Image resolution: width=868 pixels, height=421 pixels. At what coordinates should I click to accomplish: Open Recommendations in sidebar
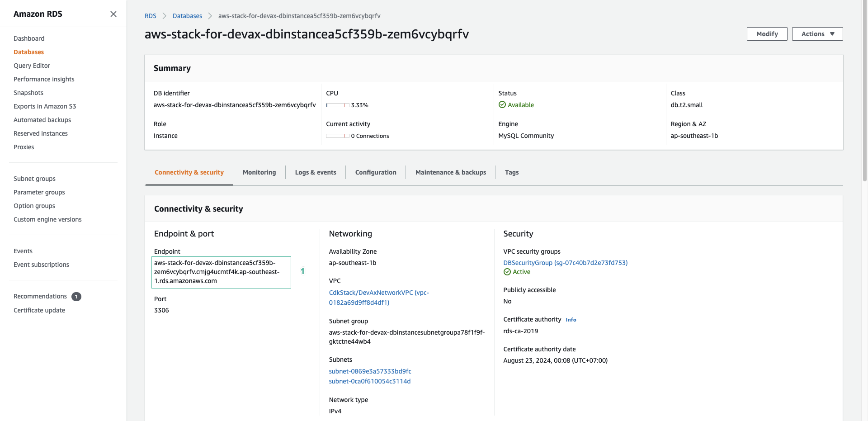coord(40,296)
